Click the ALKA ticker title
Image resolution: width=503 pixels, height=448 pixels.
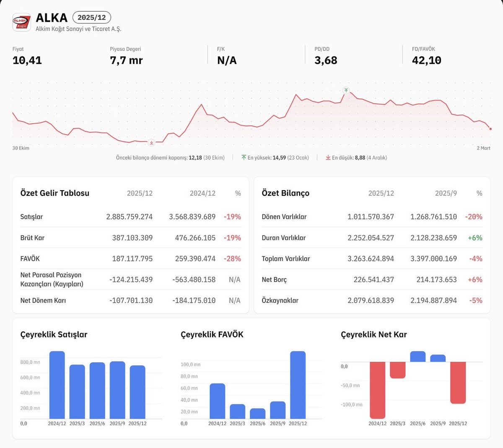52,18
